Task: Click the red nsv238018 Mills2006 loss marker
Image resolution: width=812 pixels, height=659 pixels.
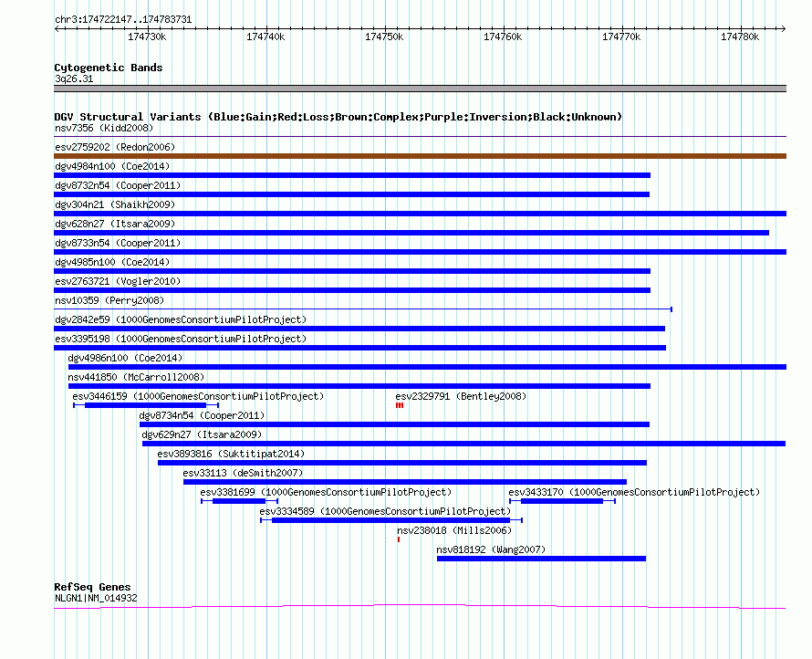Action: 398,539
